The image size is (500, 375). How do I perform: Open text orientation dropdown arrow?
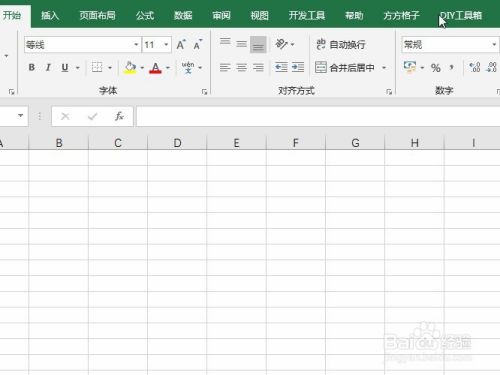293,44
